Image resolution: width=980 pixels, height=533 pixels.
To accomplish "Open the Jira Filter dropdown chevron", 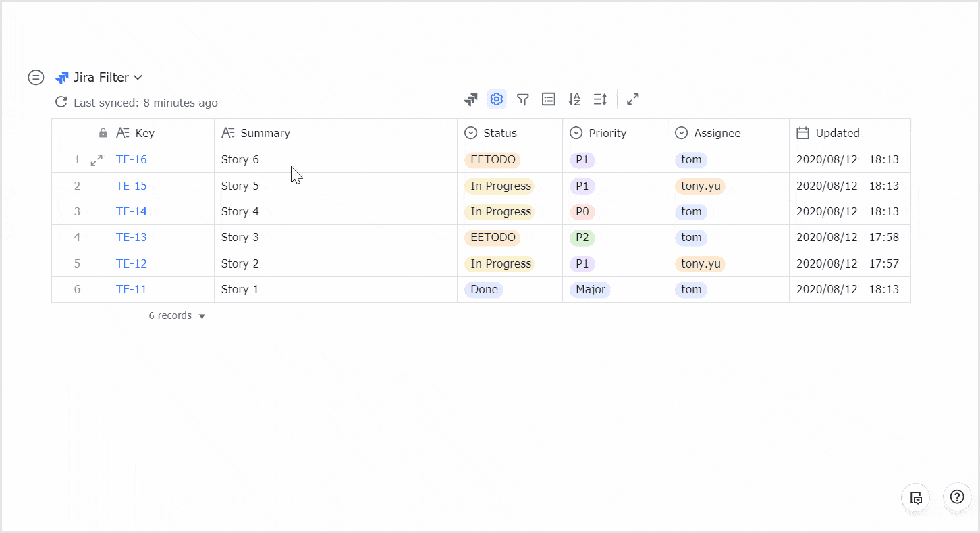I will point(138,78).
